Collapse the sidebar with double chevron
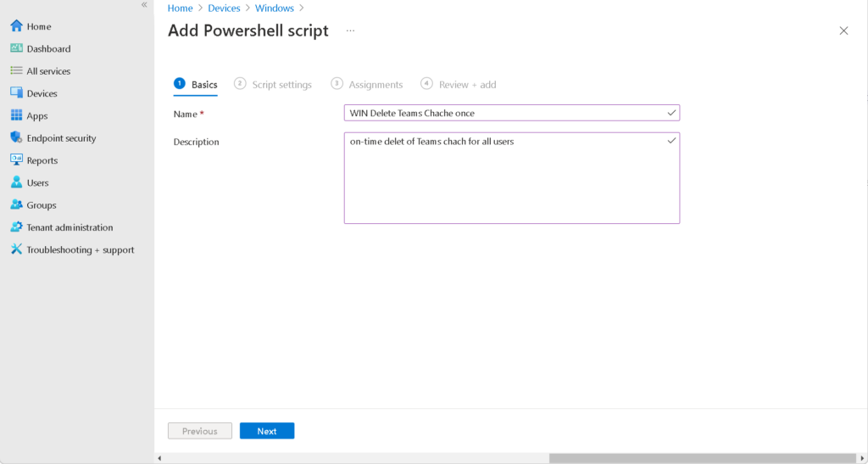This screenshot has width=868, height=464. pyautogui.click(x=144, y=5)
